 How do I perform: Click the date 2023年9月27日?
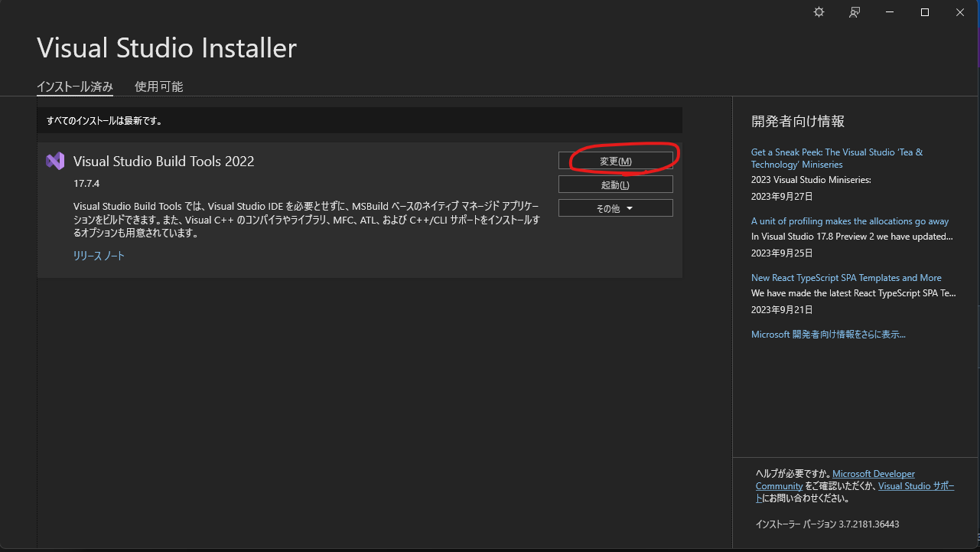[782, 197]
